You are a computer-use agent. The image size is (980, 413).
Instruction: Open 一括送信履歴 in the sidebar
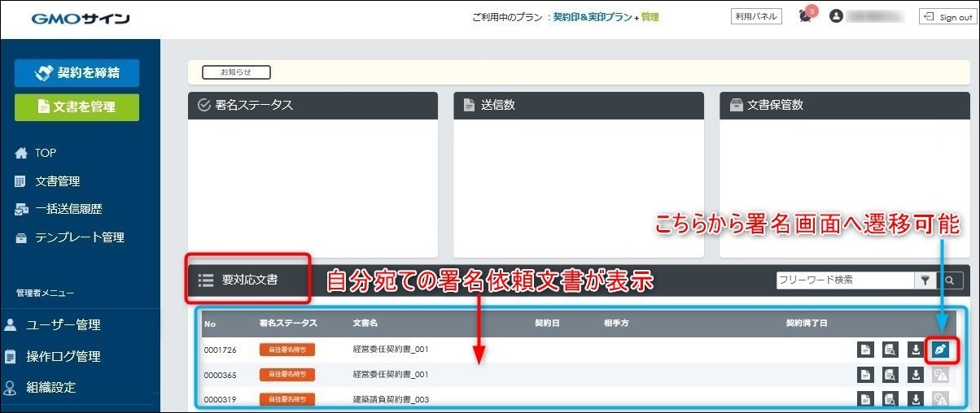point(68,209)
